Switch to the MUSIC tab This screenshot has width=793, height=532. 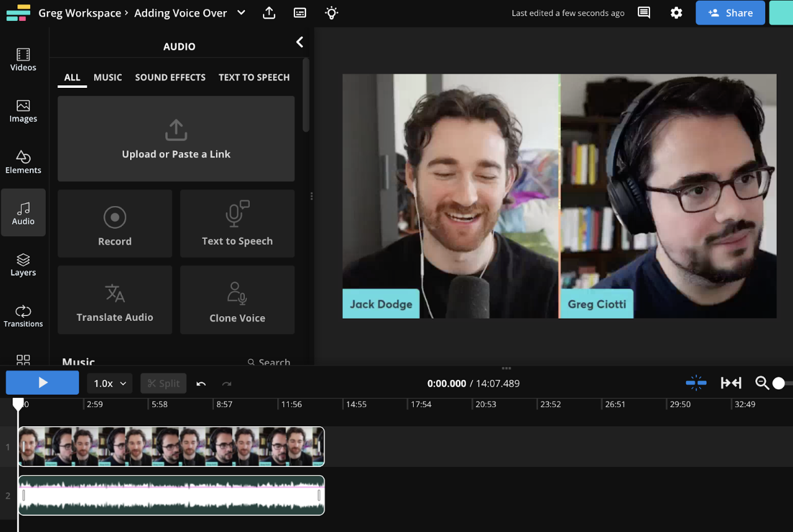click(108, 77)
